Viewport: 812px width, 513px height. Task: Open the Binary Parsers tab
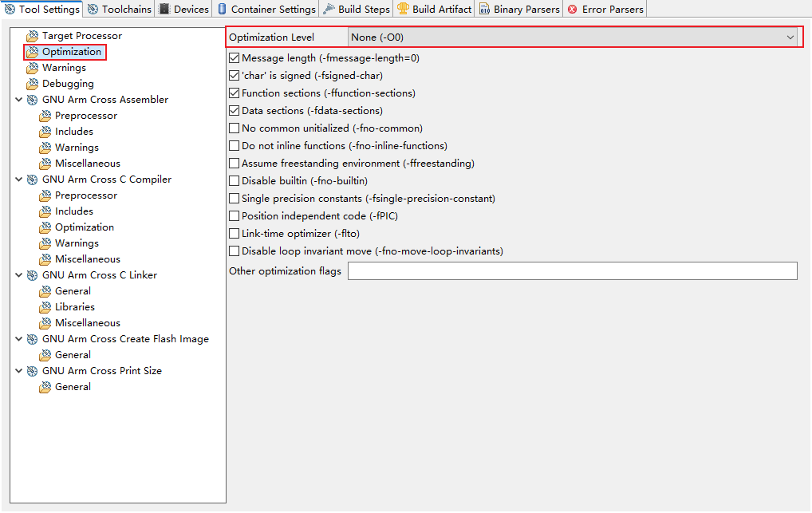(519, 10)
